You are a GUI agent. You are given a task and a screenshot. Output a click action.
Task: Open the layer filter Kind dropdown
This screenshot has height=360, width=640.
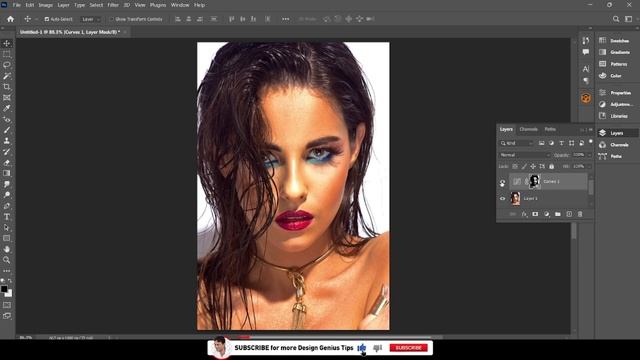pos(517,143)
